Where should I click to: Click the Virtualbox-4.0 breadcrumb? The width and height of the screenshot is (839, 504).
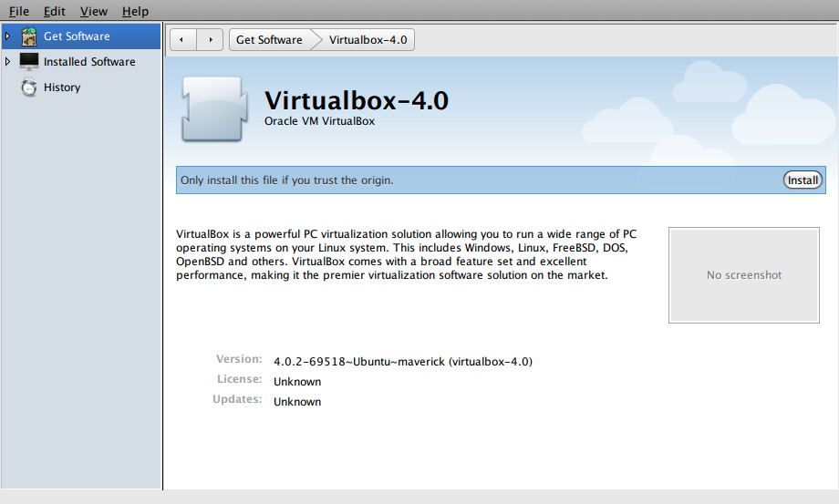click(x=368, y=39)
